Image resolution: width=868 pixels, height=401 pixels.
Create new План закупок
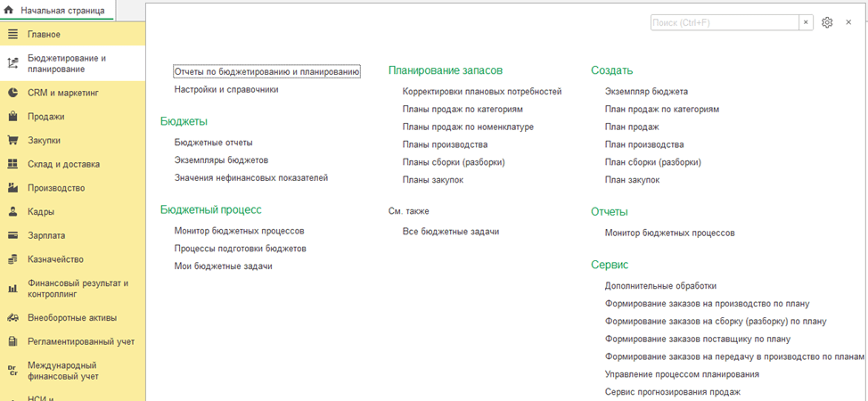[x=632, y=180]
